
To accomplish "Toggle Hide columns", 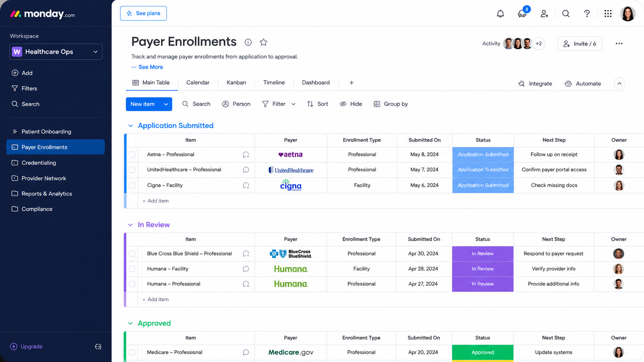I will pyautogui.click(x=351, y=104).
